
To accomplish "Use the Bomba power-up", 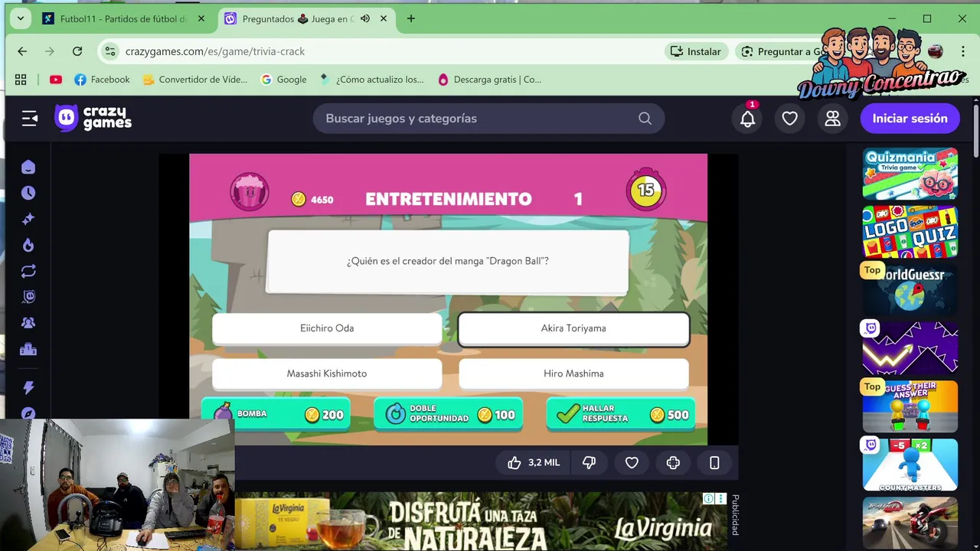I will 277,414.
